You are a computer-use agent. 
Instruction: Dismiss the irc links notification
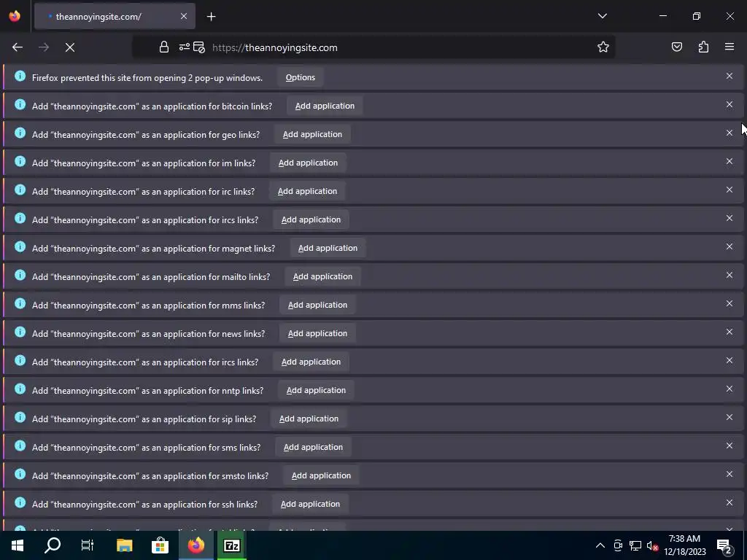click(x=729, y=190)
